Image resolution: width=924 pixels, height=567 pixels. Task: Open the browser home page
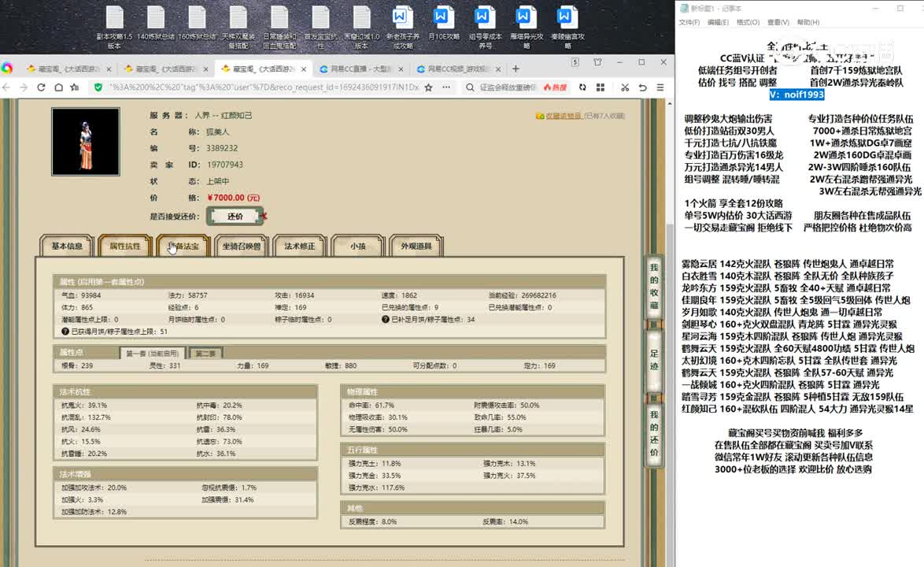point(58,87)
